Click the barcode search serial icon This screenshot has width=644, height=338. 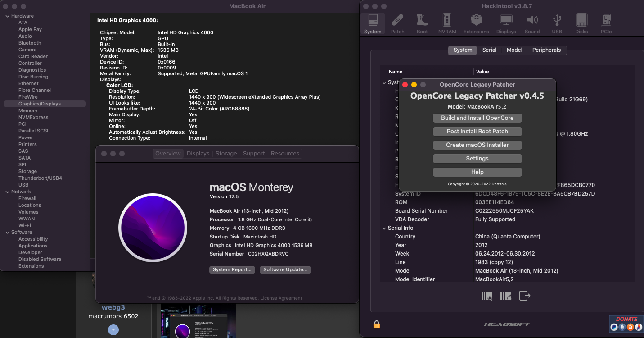(487, 296)
